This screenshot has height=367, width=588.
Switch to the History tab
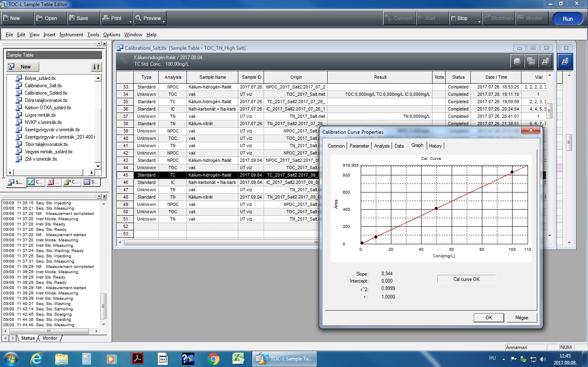[435, 146]
